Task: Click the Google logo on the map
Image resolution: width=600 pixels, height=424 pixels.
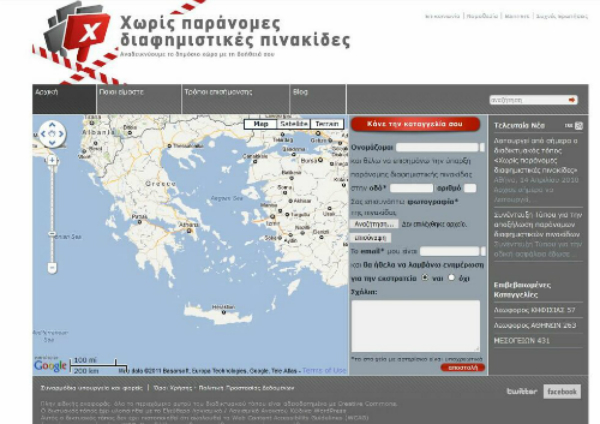Action: tap(50, 365)
